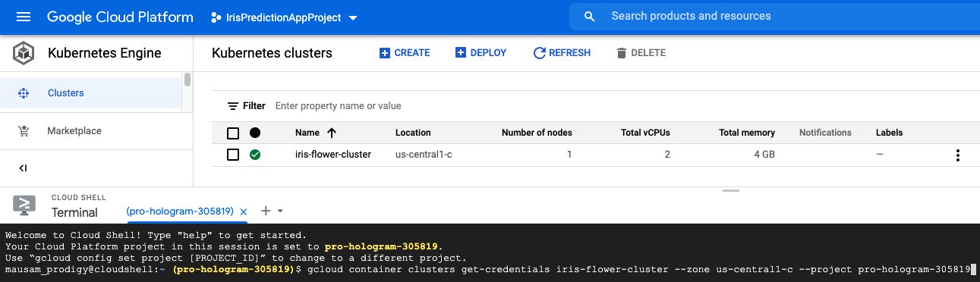The width and height of the screenshot is (980, 282).
Task: Sort clusters by Name column arrow
Action: (331, 133)
